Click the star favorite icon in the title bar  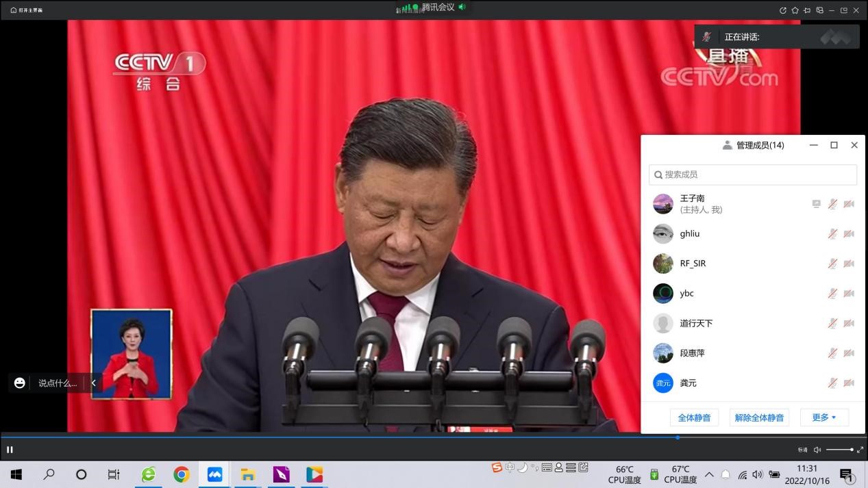point(795,10)
